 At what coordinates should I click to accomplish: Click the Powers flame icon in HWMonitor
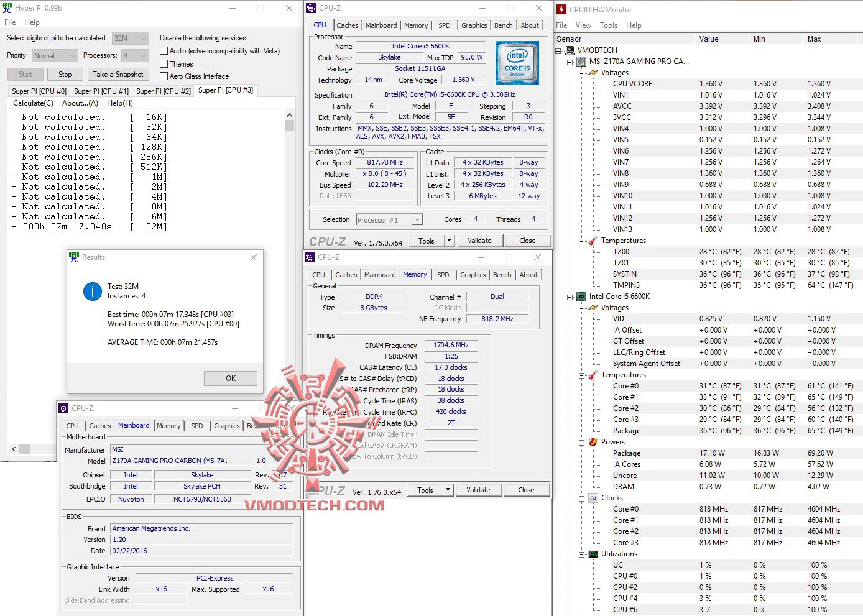tap(593, 442)
